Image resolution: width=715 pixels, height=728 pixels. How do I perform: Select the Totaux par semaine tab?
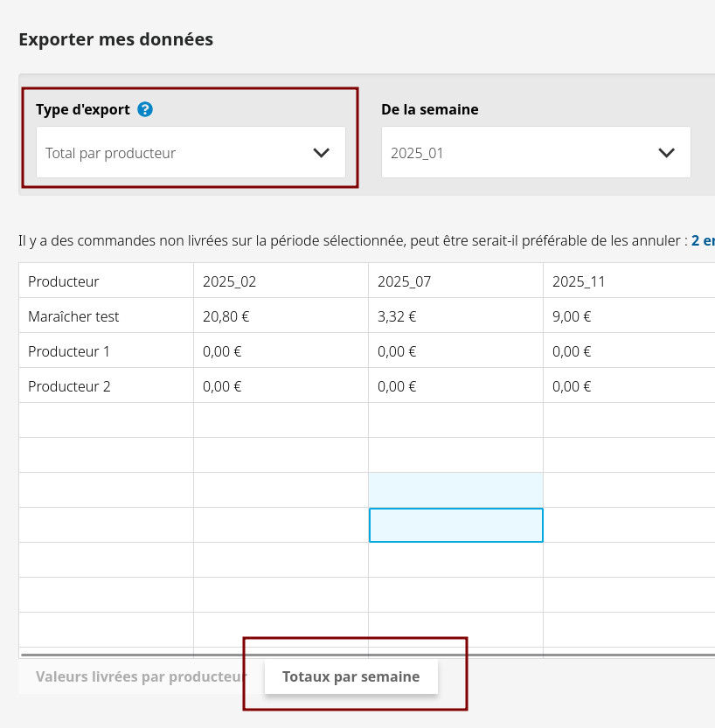point(351,676)
